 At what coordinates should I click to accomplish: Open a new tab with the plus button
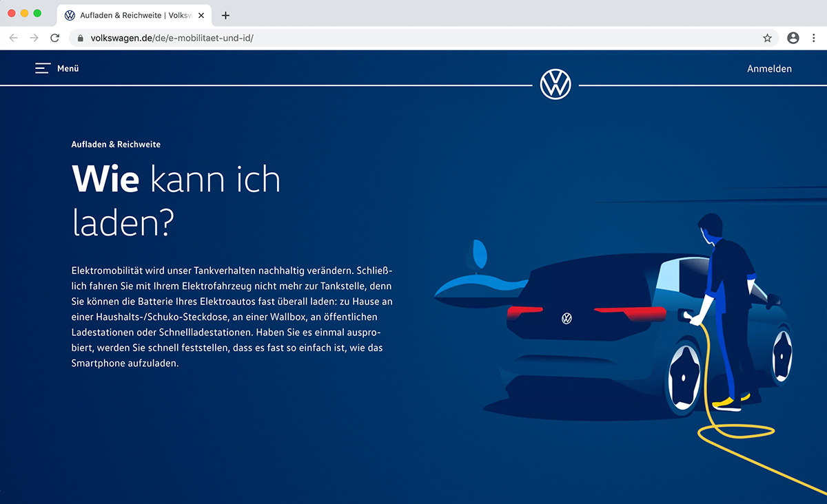[225, 15]
